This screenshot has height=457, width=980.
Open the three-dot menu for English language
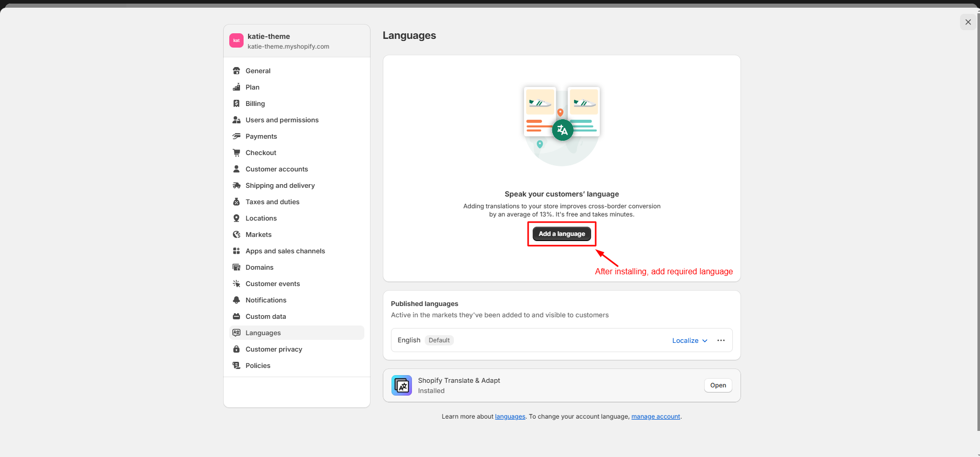tap(721, 340)
